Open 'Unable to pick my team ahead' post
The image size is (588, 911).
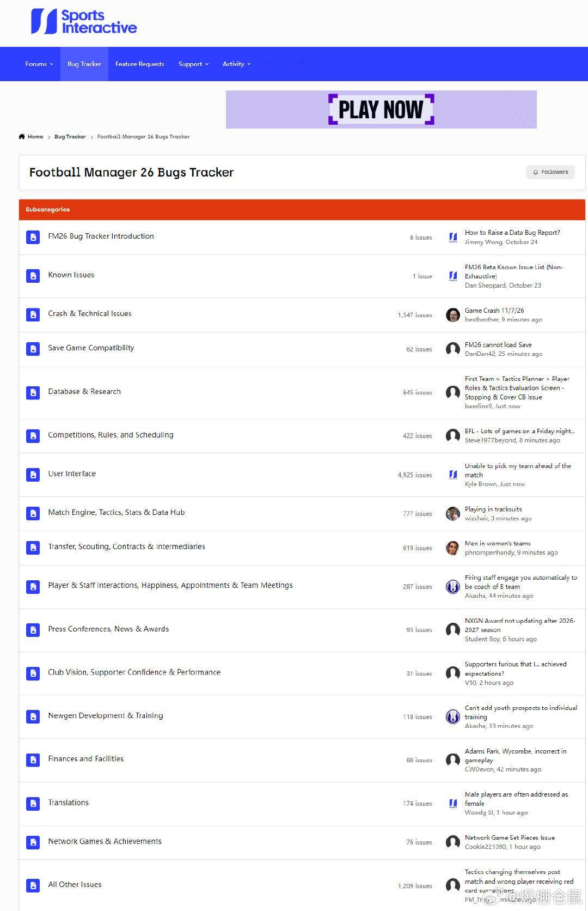518,471
